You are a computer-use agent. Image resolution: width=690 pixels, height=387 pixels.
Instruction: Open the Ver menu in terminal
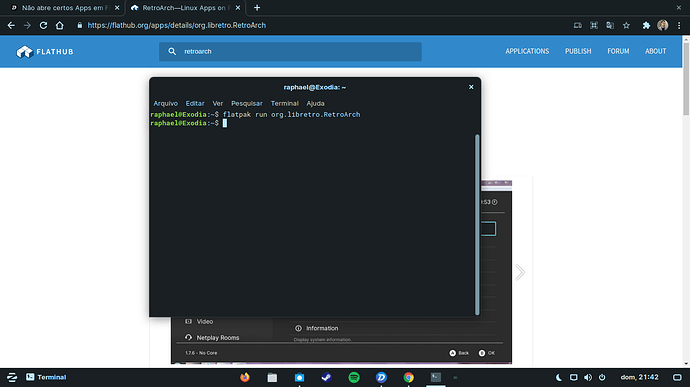(x=218, y=103)
